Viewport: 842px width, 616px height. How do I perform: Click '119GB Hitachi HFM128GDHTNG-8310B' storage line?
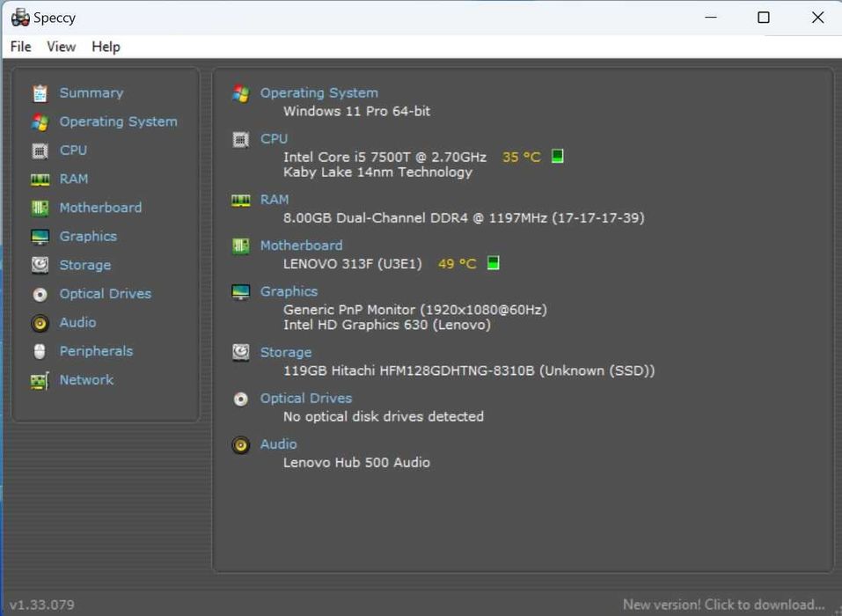469,370
